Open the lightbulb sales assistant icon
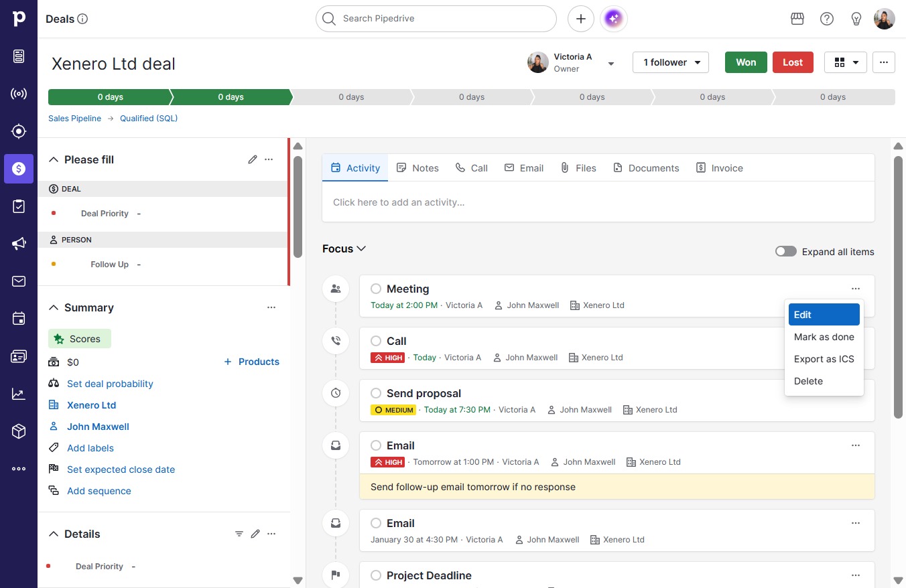This screenshot has width=906, height=588. (x=856, y=19)
